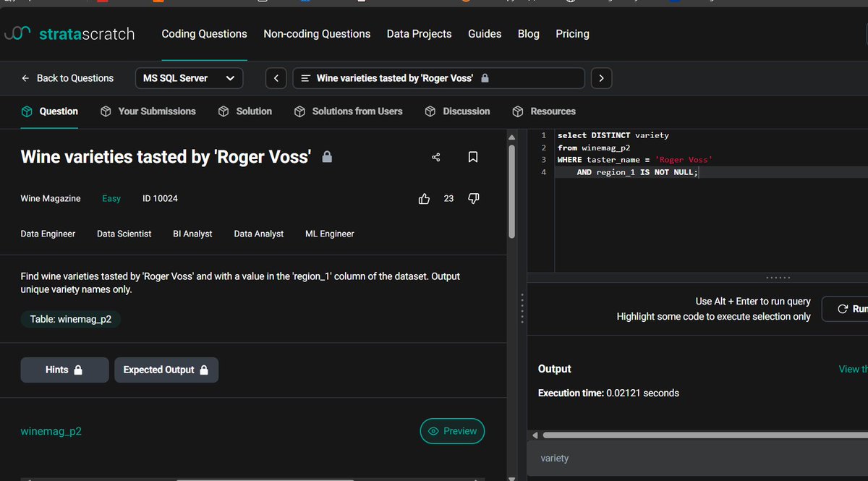868x481 pixels.
Task: Visit the Blog
Action: click(x=529, y=34)
